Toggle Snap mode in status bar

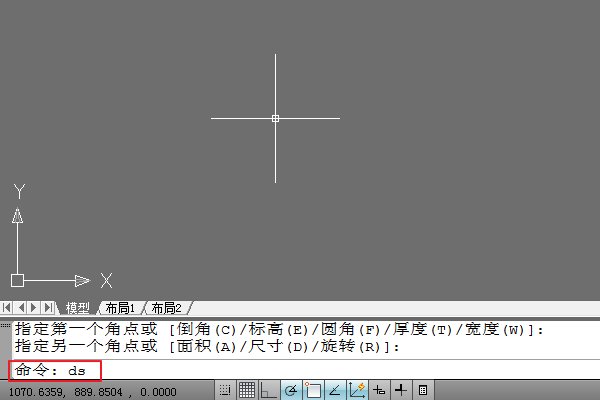click(x=225, y=390)
